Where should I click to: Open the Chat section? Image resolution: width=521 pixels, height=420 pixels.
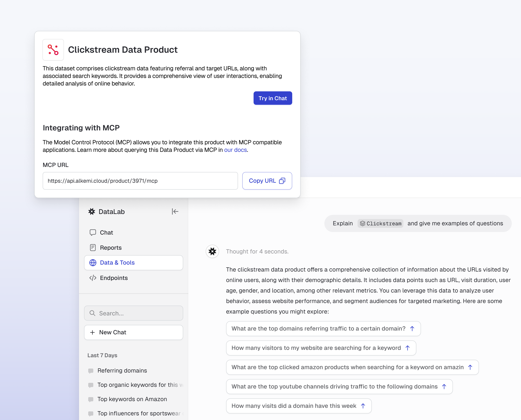107,232
